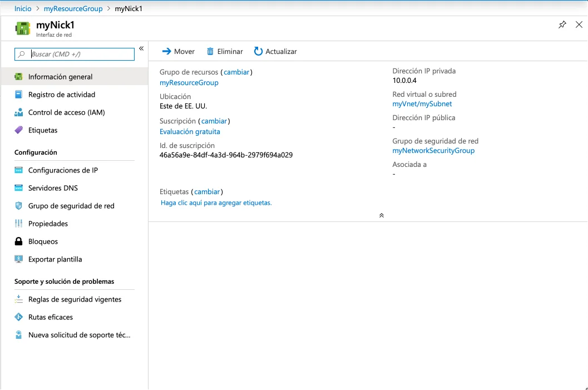
Task: Click cambiar next to Etiquetas
Action: coord(206,191)
